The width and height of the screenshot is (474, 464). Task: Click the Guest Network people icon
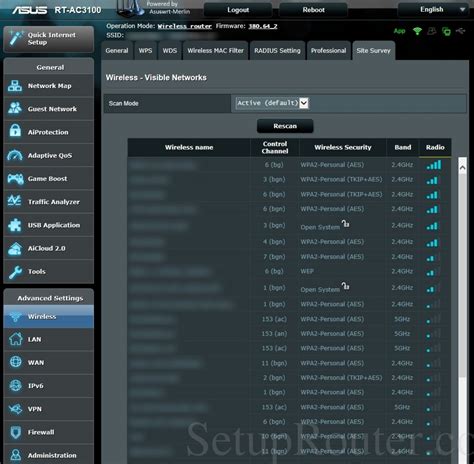click(15, 108)
